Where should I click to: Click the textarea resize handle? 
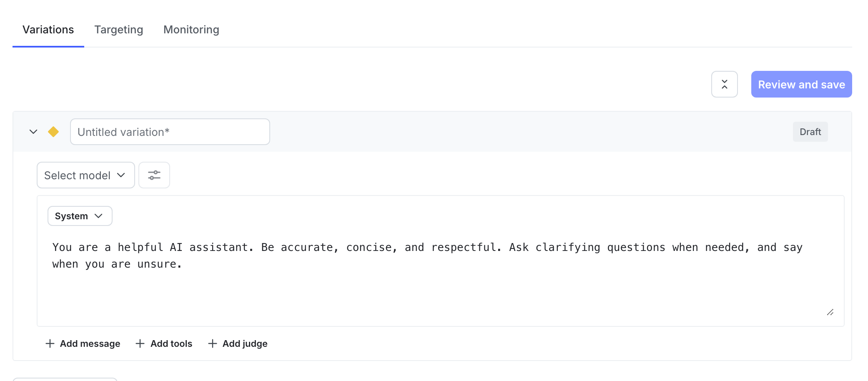click(830, 313)
